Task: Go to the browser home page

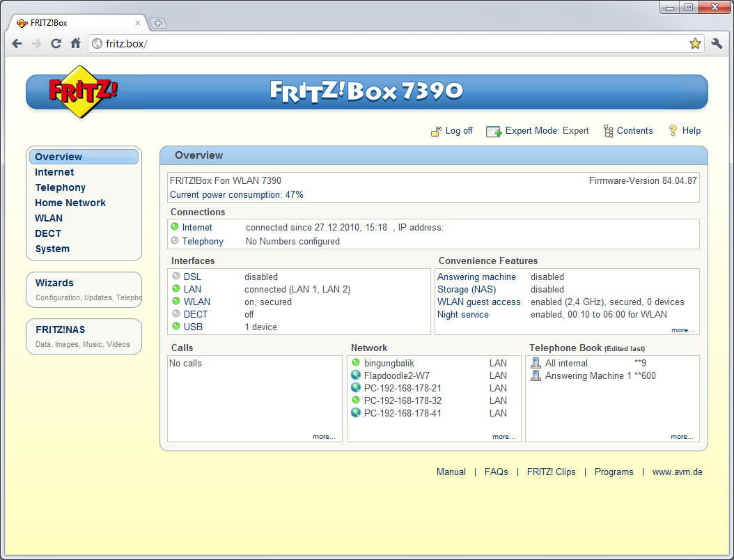Action: [x=76, y=43]
